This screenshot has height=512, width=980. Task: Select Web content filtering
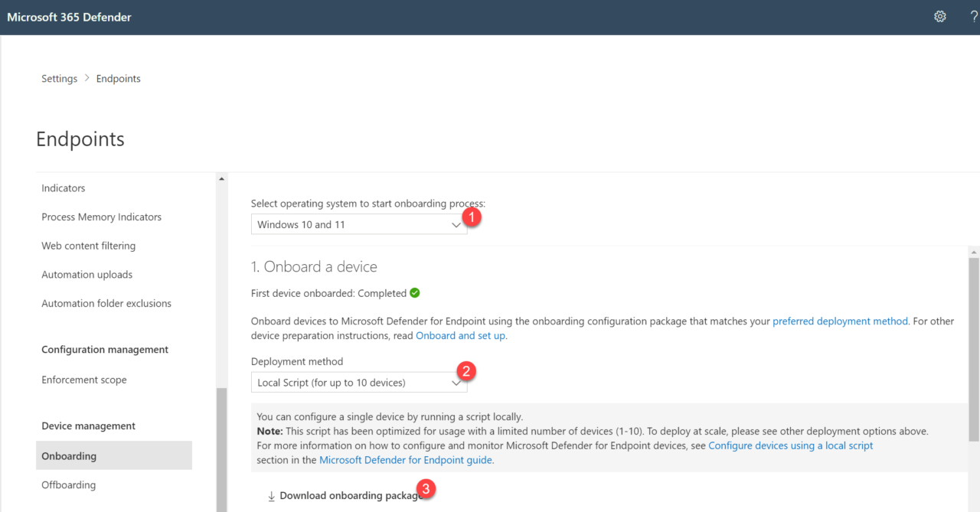click(x=89, y=246)
